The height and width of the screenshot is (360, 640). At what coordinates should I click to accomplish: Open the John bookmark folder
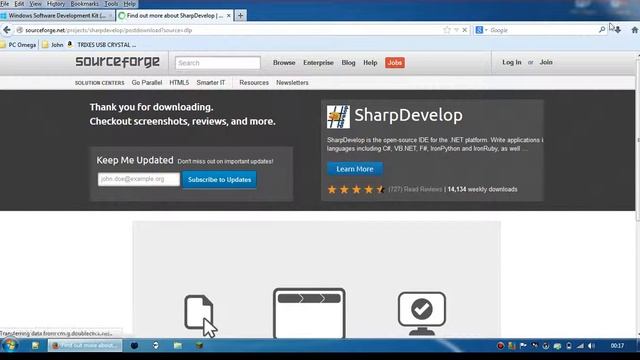coord(53,45)
